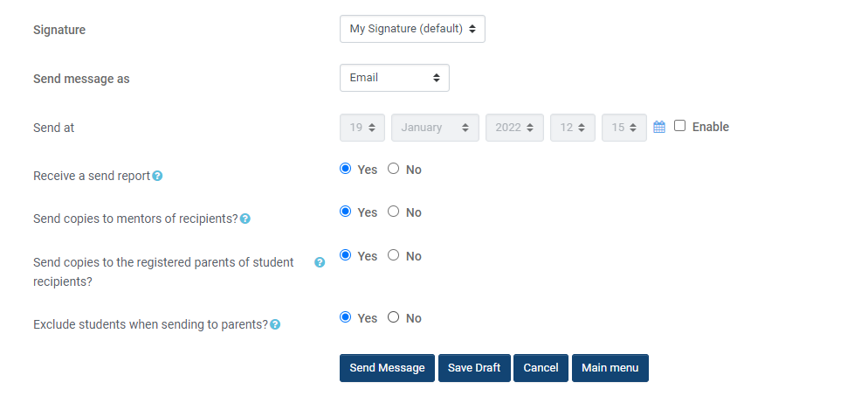Click help icon for Exclude students option

pyautogui.click(x=275, y=324)
